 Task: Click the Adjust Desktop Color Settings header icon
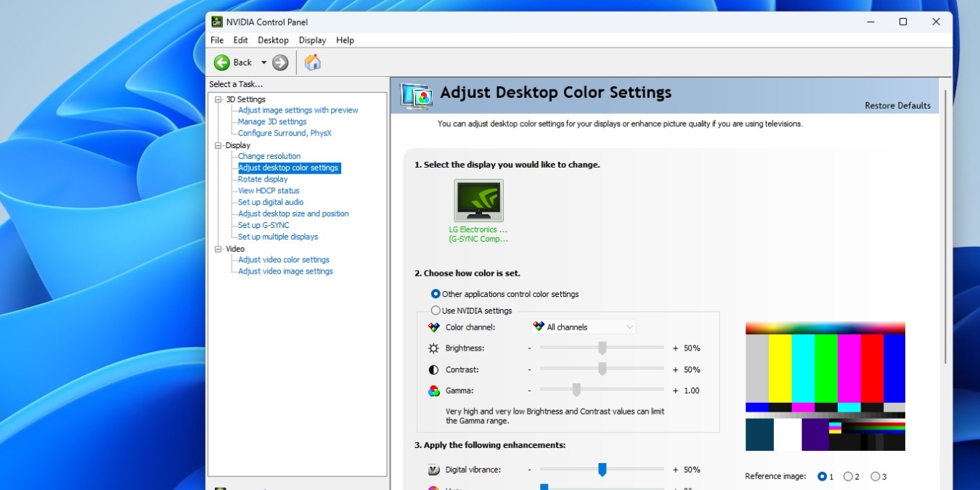click(417, 92)
